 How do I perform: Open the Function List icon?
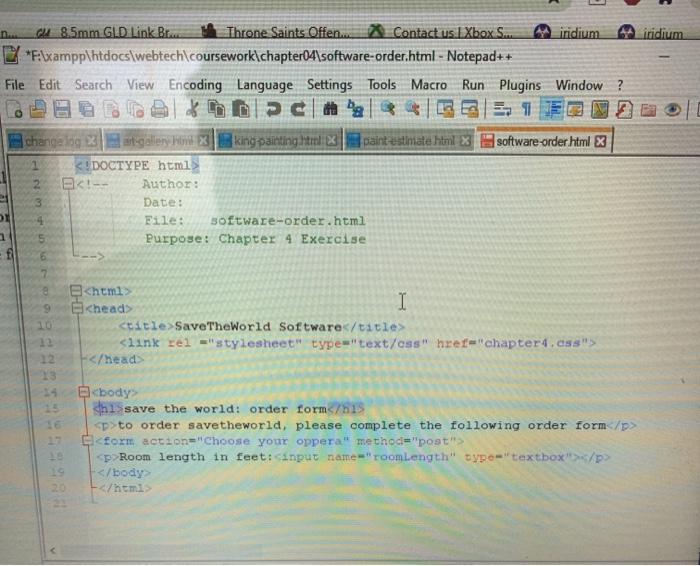click(624, 109)
